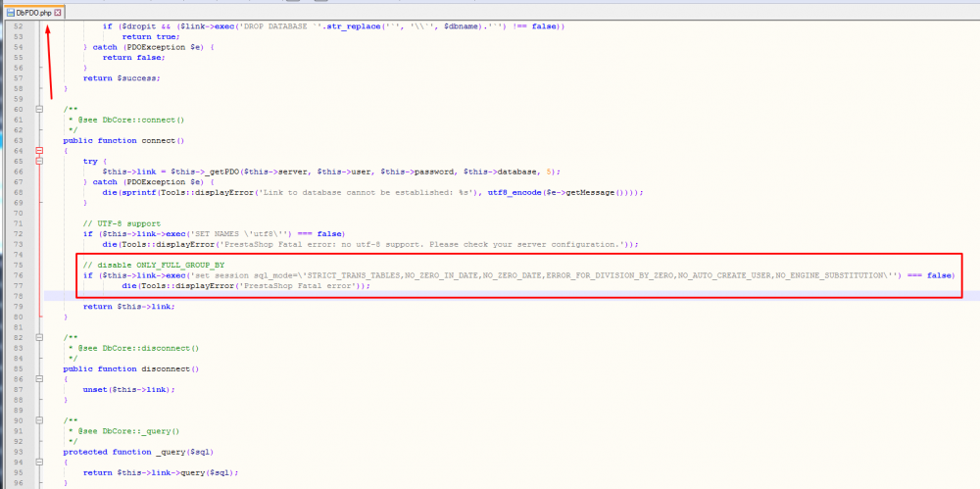Select the DbPDO.php file tab

tap(33, 12)
